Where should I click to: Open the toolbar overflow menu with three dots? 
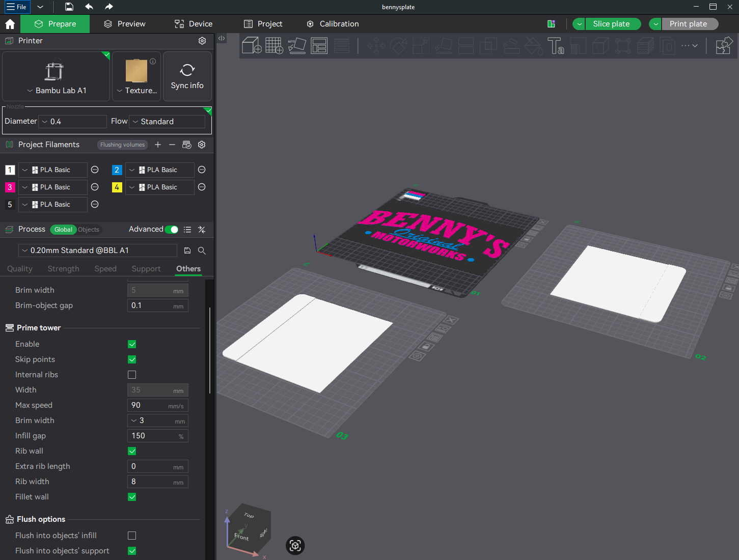coord(689,45)
